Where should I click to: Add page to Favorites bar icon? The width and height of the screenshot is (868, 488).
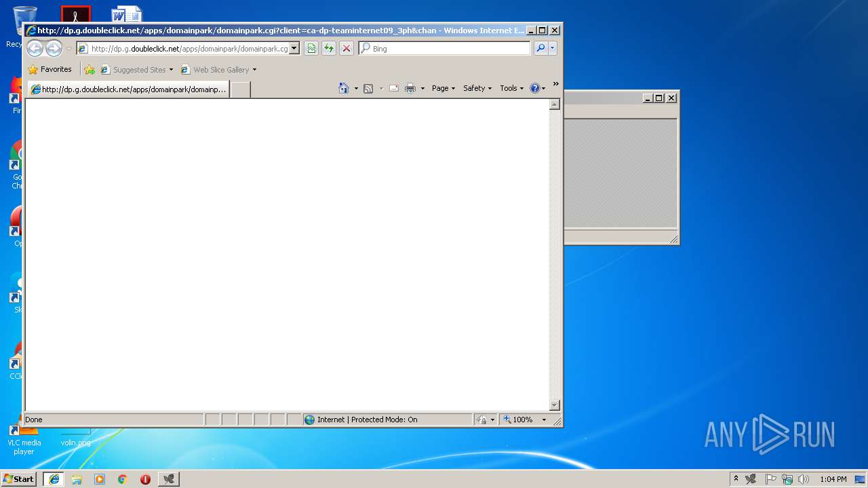point(90,69)
